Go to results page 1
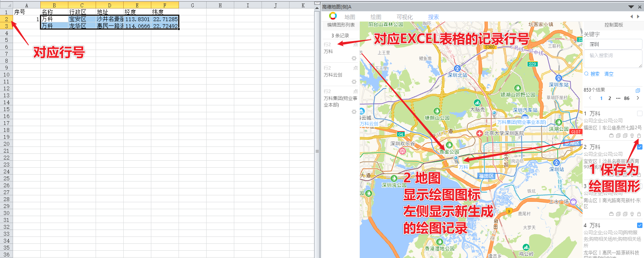Viewport: 644px width, 258px height. click(x=601, y=98)
